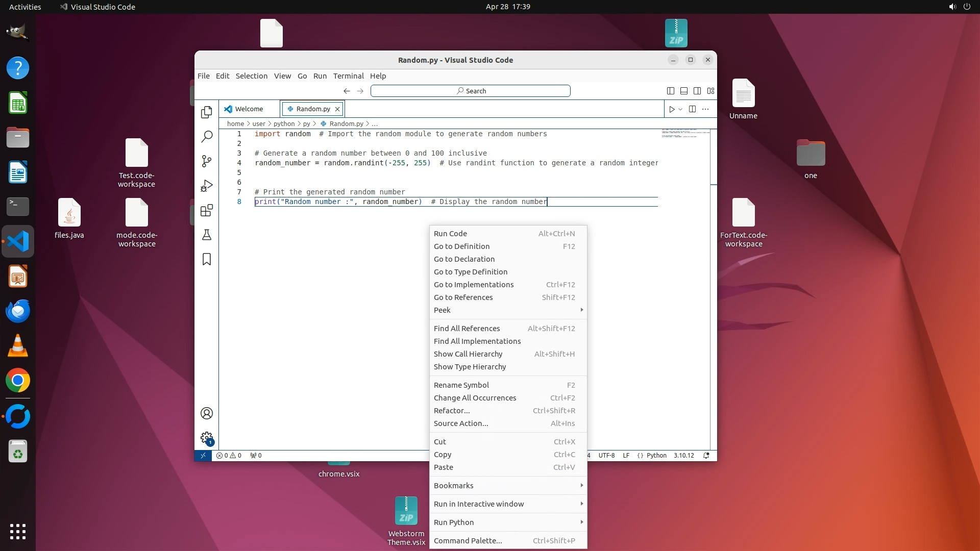Image resolution: width=980 pixels, height=551 pixels.
Task: Click the UTF-8 encoding status item
Action: (606, 456)
